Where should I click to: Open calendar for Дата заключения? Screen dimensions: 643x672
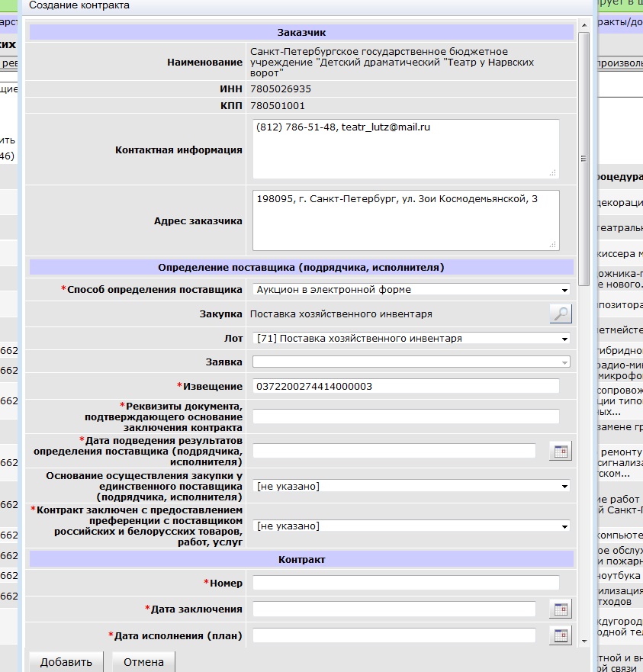(561, 609)
